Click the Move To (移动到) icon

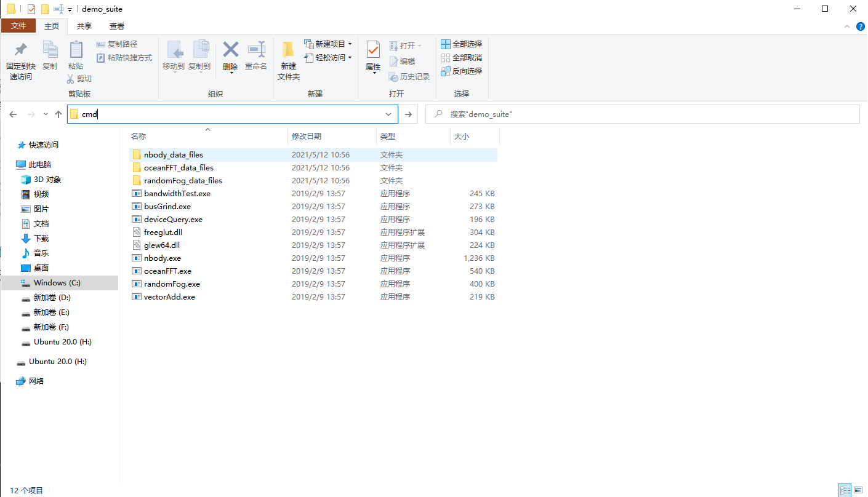tap(174, 50)
